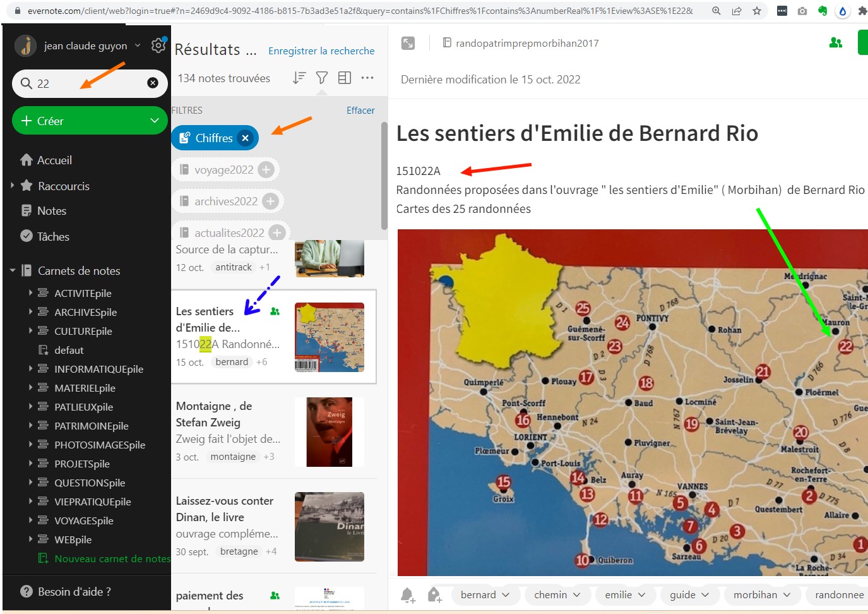Open note sharing people icon
The width and height of the screenshot is (868, 614).
coord(836,42)
